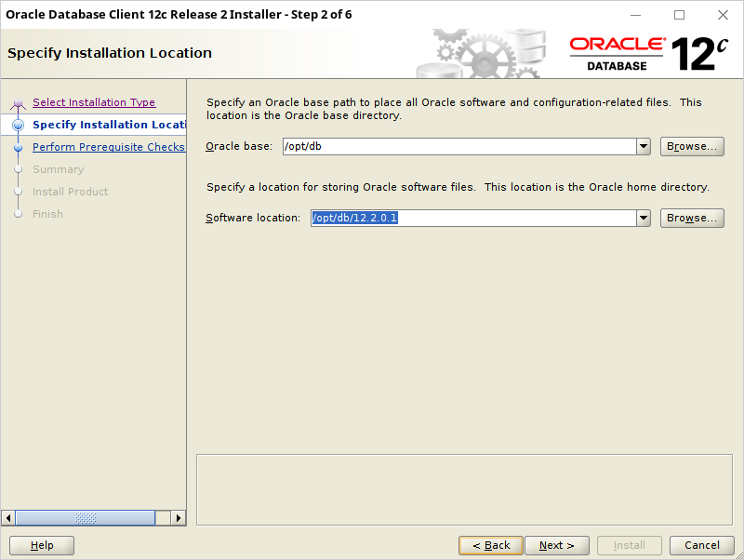Select the Specify Installation Location step
The image size is (744, 560).
pos(109,125)
